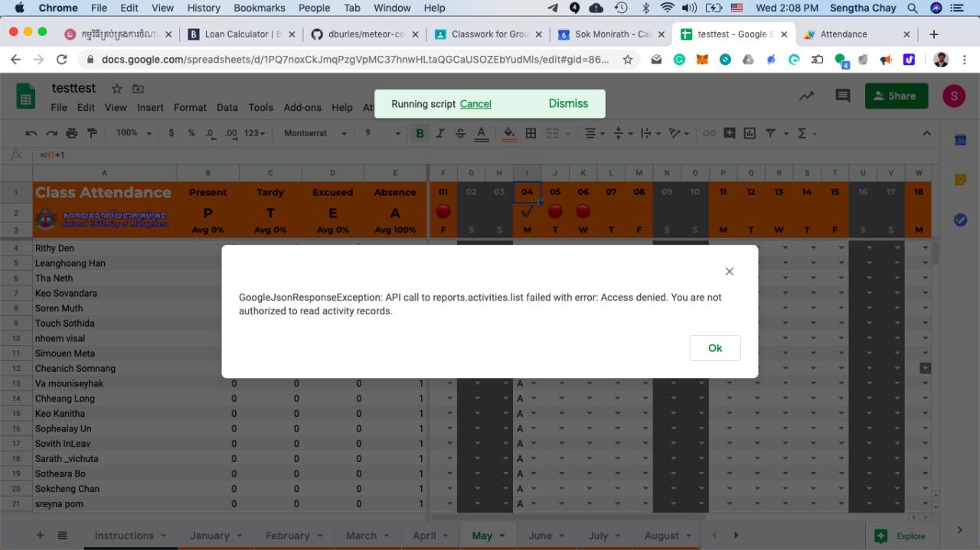This screenshot has width=980, height=550.
Task: Open Merge cells type dropdown
Action: pos(567,133)
